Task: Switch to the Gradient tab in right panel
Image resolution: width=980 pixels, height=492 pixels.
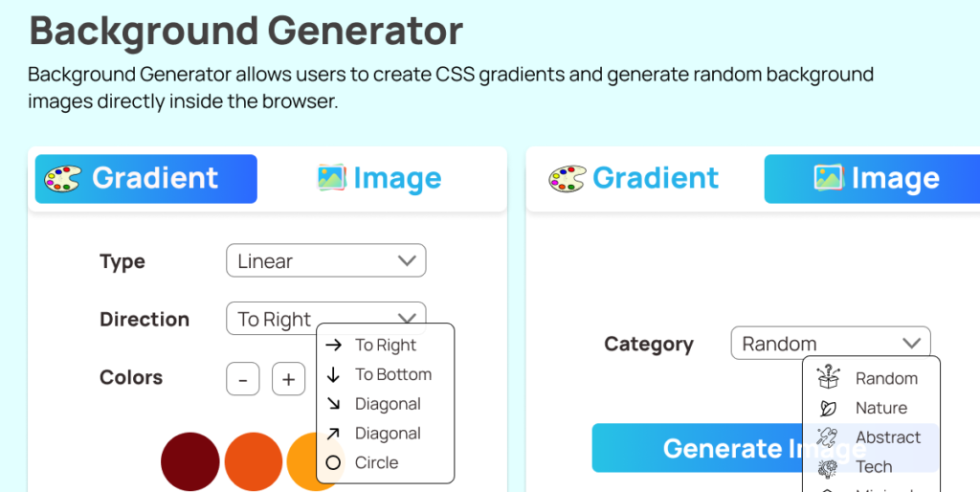Action: [x=635, y=179]
